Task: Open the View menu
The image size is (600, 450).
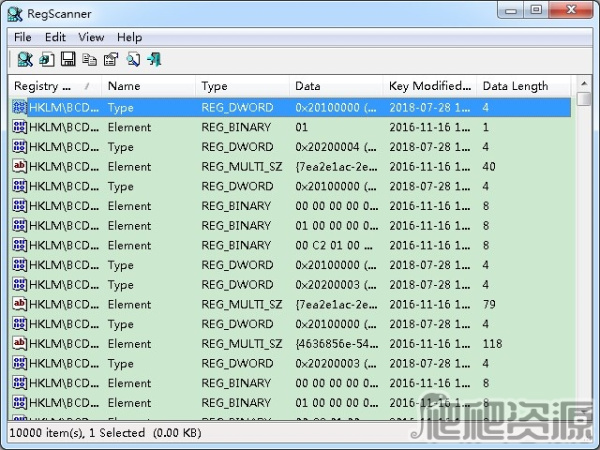Action: [91, 38]
